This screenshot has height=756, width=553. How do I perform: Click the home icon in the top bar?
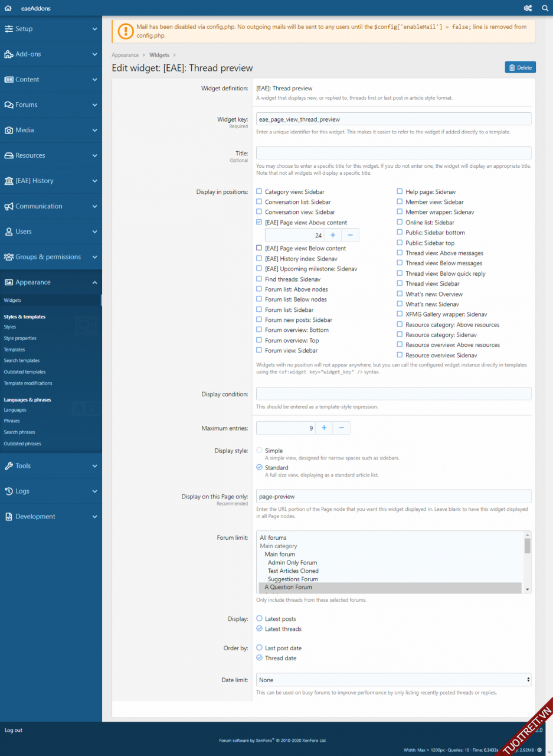pos(8,8)
